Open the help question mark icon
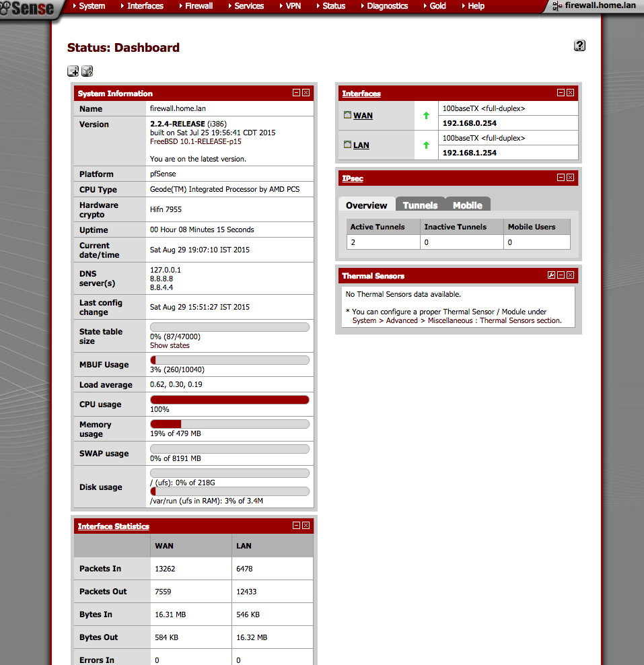This screenshot has width=644, height=665. [x=579, y=45]
